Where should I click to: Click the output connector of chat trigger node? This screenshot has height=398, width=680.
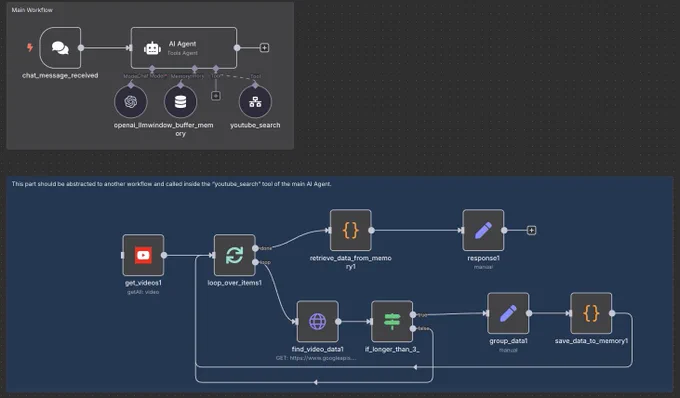81,48
